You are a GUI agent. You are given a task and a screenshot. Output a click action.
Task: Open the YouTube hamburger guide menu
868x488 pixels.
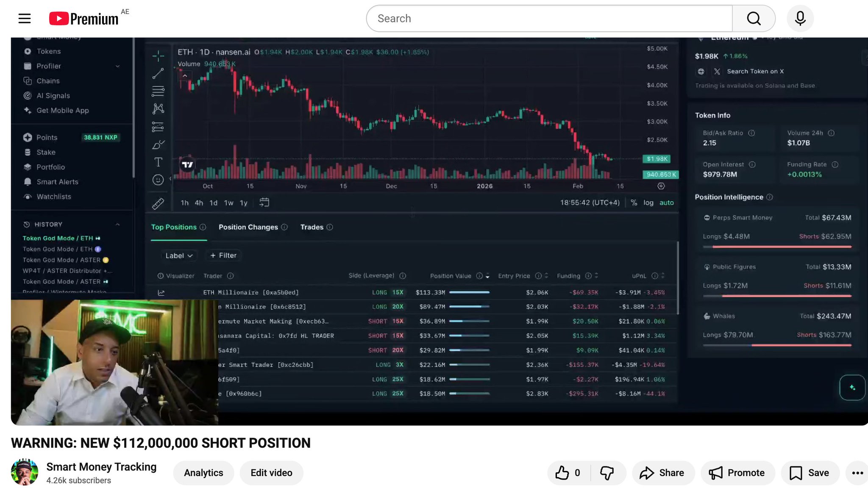tap(25, 19)
